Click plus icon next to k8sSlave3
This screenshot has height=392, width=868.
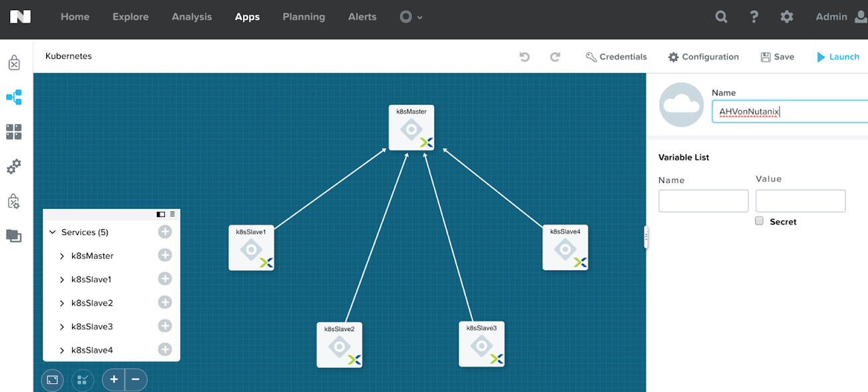165,326
